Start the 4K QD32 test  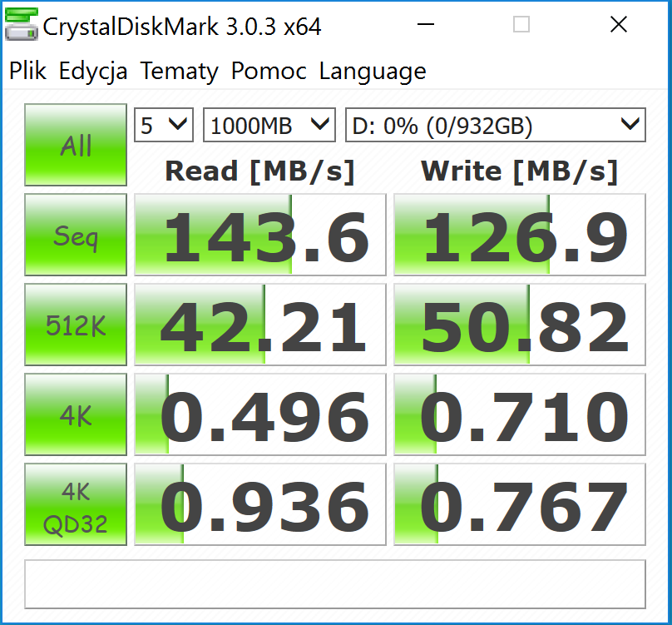76,504
